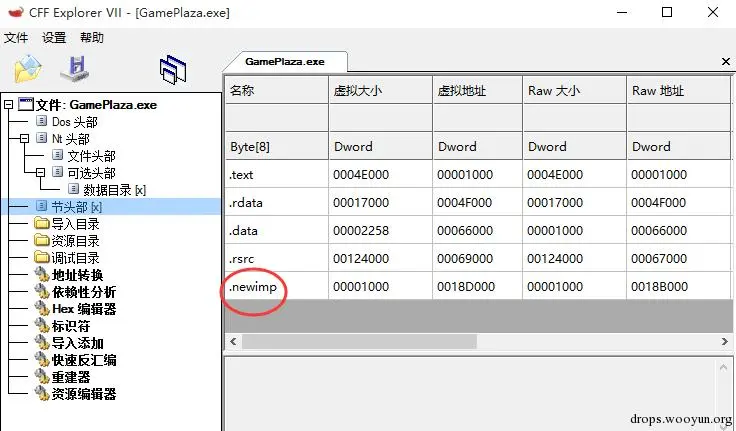This screenshot has height=431, width=736.
Task: Click virtual size 0004E000 of .text
Action: click(361, 175)
